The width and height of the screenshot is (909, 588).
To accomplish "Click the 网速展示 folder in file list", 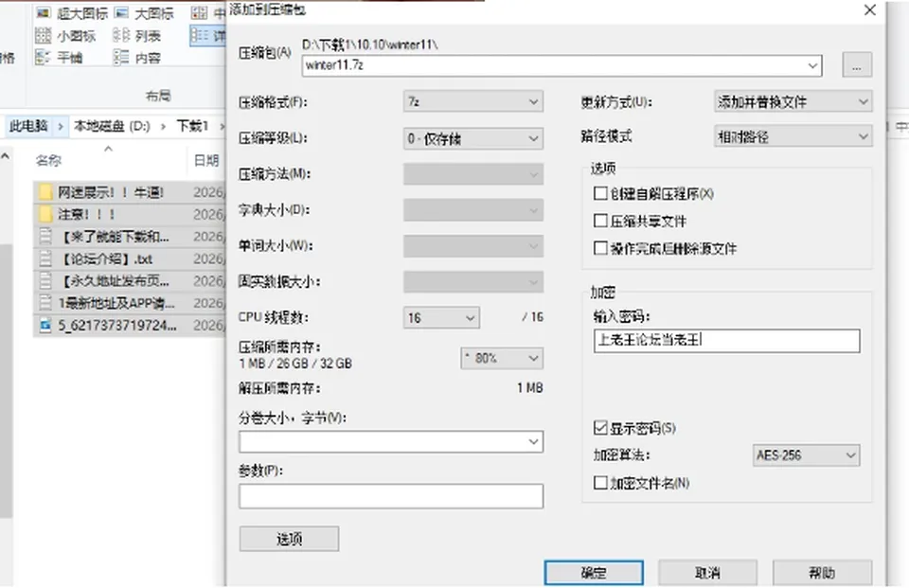I will (x=110, y=192).
